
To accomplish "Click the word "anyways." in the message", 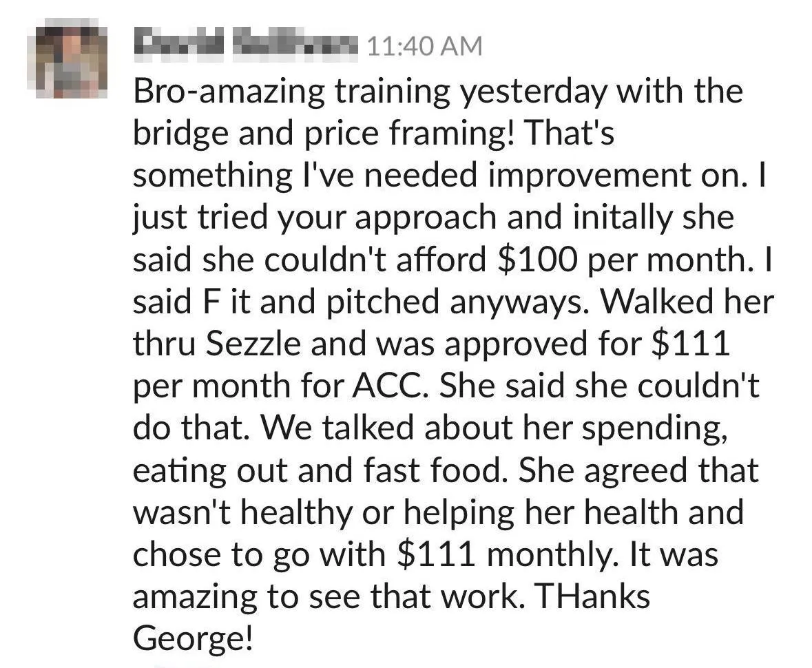I will click(x=519, y=303).
